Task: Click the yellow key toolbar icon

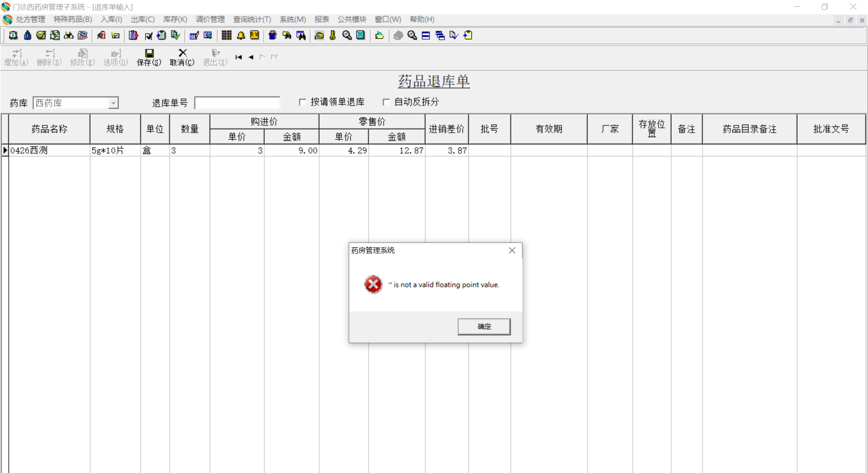Action: pos(333,36)
